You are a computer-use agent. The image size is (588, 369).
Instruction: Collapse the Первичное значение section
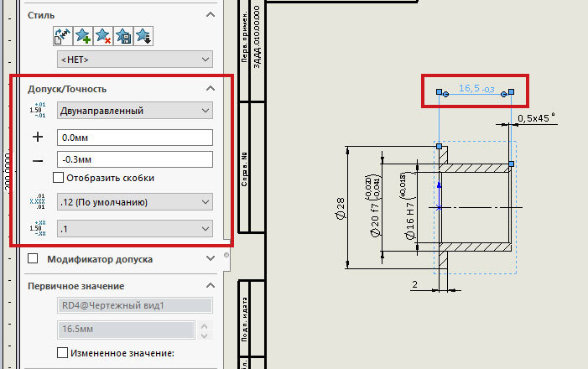click(211, 286)
